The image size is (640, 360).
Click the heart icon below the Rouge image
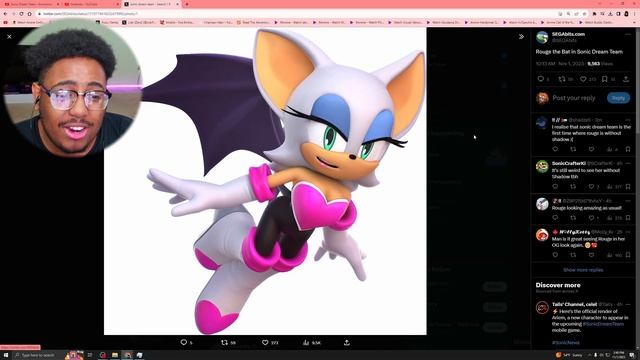coord(265,342)
